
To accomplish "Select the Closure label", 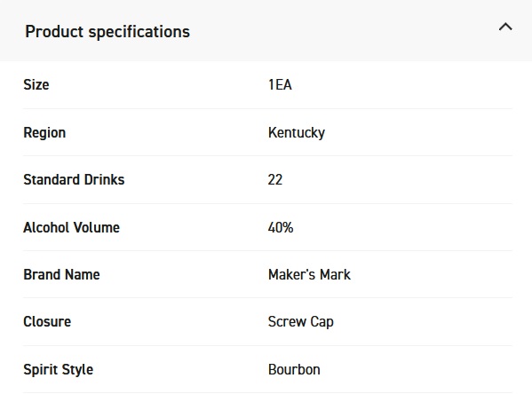I will (47, 322).
